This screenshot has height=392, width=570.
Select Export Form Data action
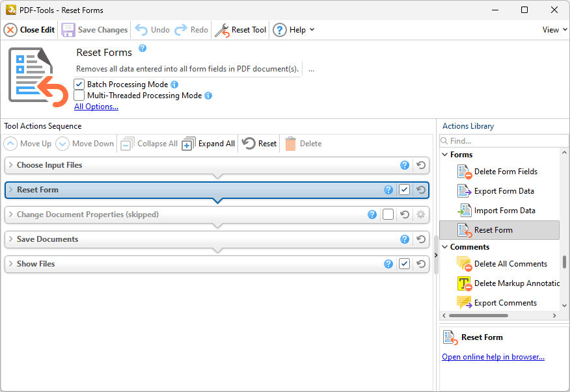click(504, 191)
